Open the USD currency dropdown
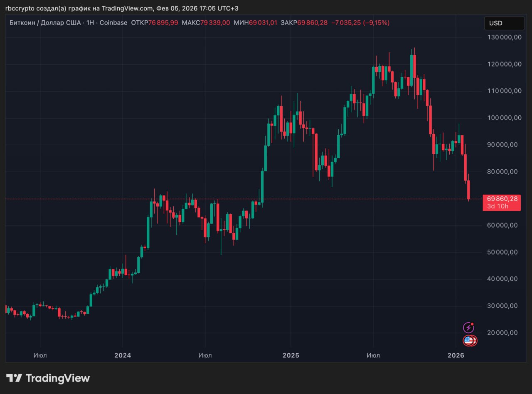Viewport: 532px width, 394px height. (504, 23)
